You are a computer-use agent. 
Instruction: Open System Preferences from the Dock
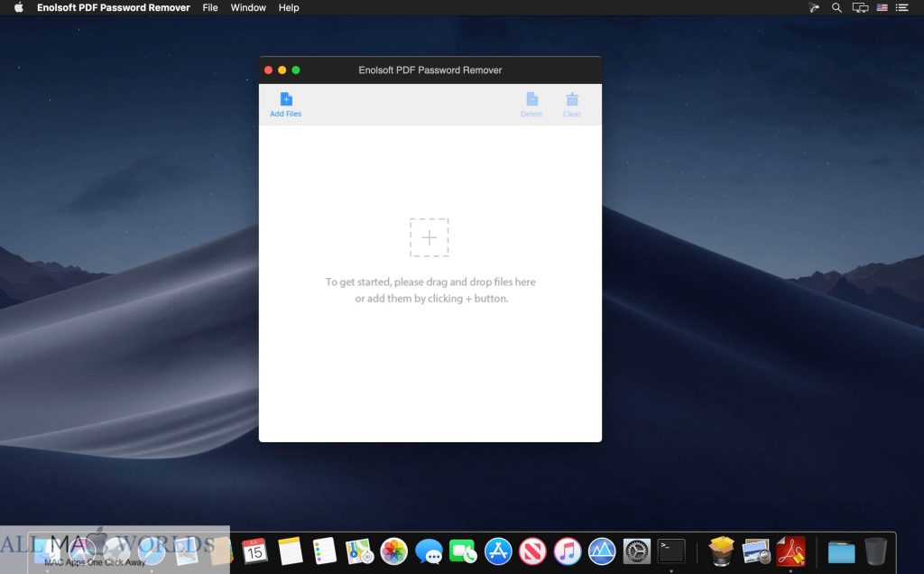pyautogui.click(x=636, y=551)
